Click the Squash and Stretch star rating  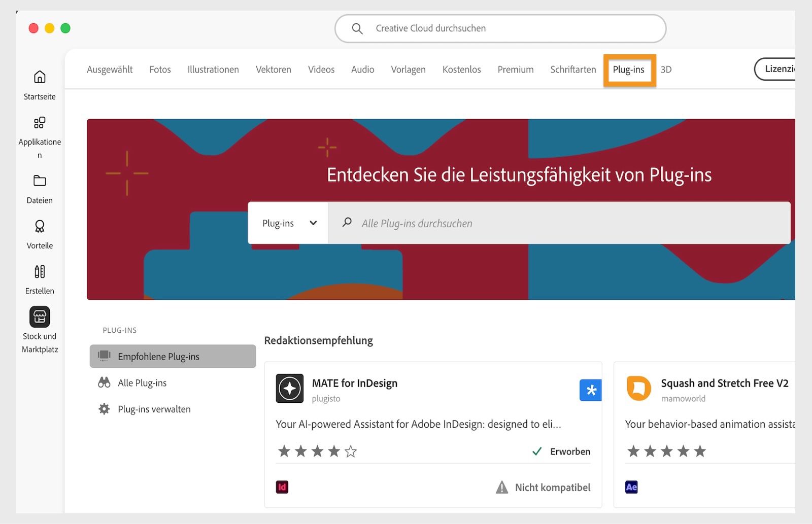[666, 451]
